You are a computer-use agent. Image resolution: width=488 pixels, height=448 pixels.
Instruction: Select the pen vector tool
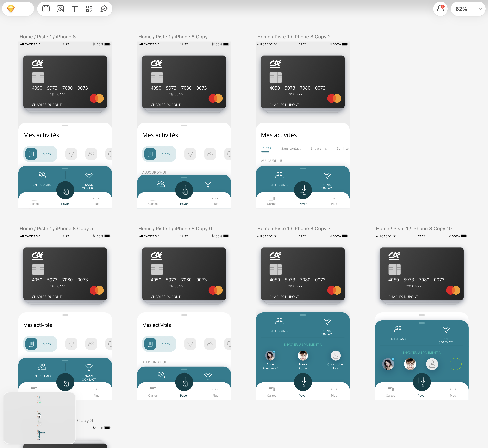coord(104,9)
